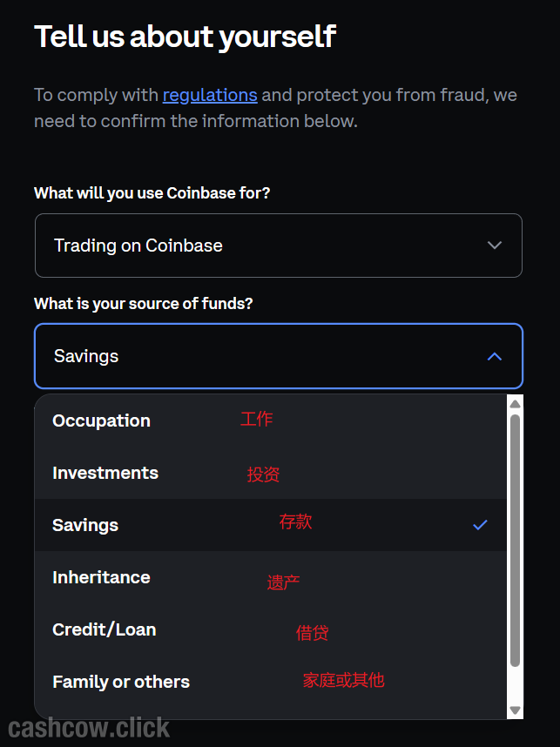Click the scrollbar up arrow
560x747 pixels.
pos(515,404)
